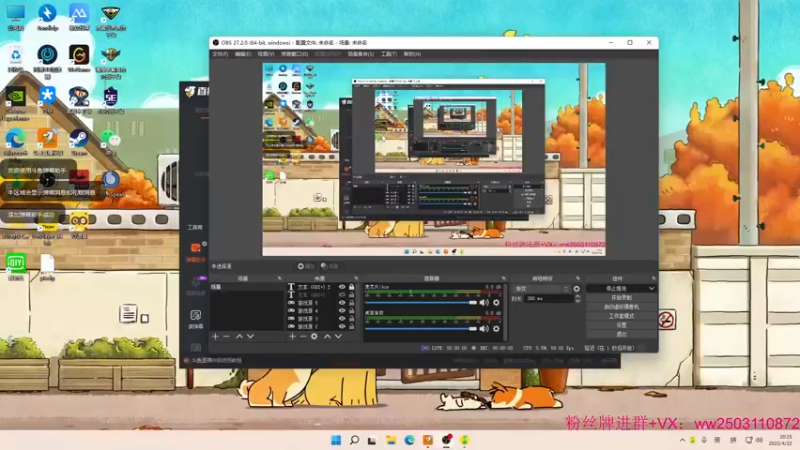This screenshot has width=800, height=450.
Task: Click 开始录制 to start recording
Action: point(621,298)
